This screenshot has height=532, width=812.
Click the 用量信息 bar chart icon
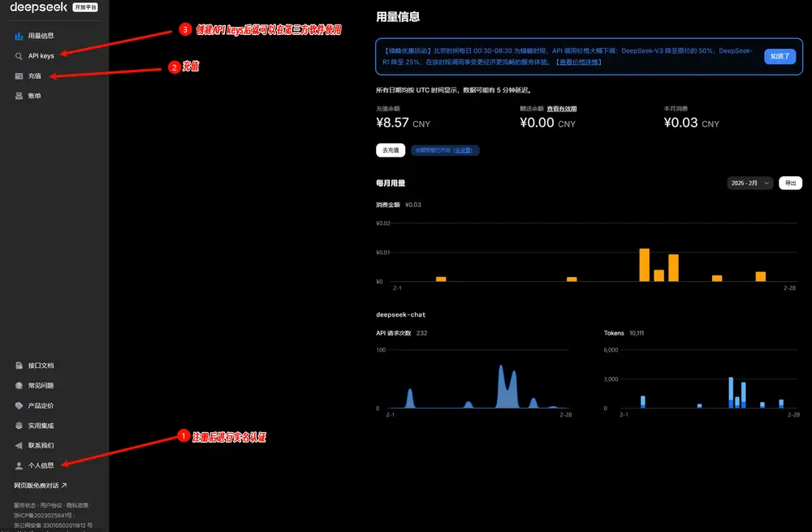(19, 36)
